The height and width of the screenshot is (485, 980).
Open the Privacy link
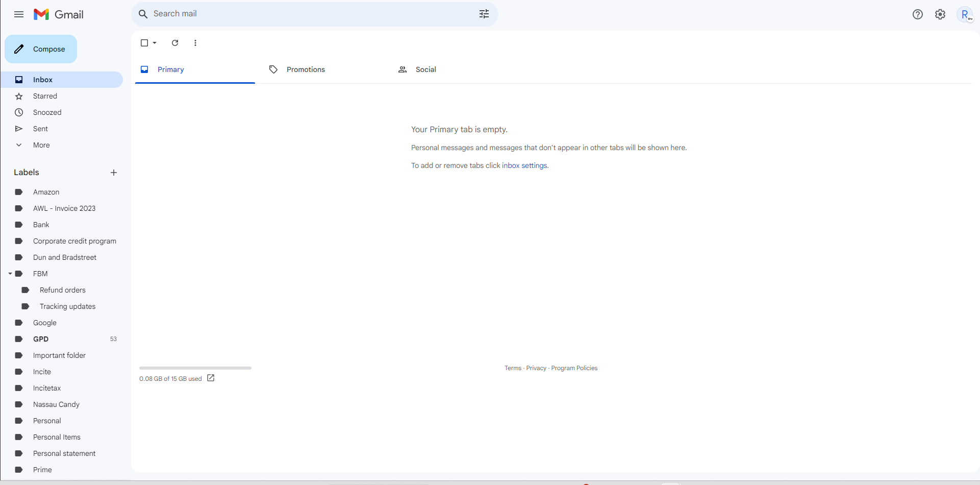click(536, 368)
